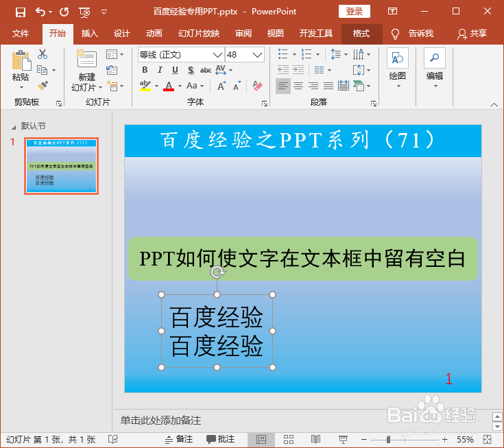The width and height of the screenshot is (504, 448).
Task: Increase the font size
Action: [x=221, y=86]
